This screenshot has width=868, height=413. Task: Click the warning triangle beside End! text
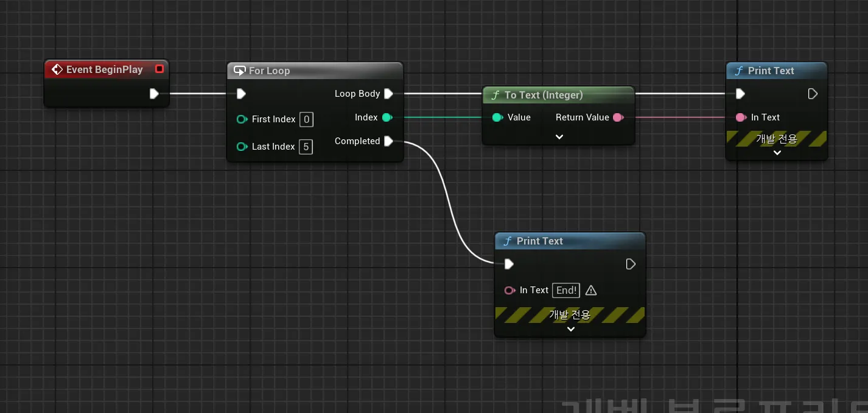(590, 291)
